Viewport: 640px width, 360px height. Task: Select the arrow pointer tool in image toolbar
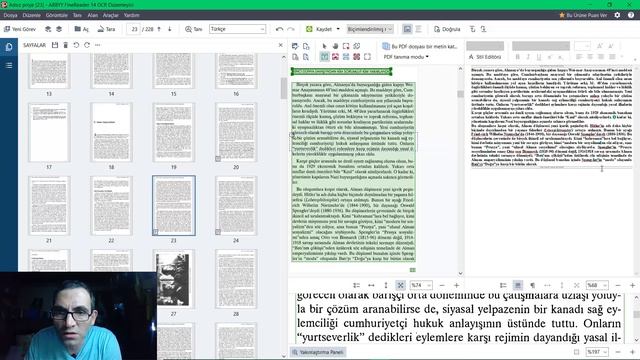coord(324,46)
